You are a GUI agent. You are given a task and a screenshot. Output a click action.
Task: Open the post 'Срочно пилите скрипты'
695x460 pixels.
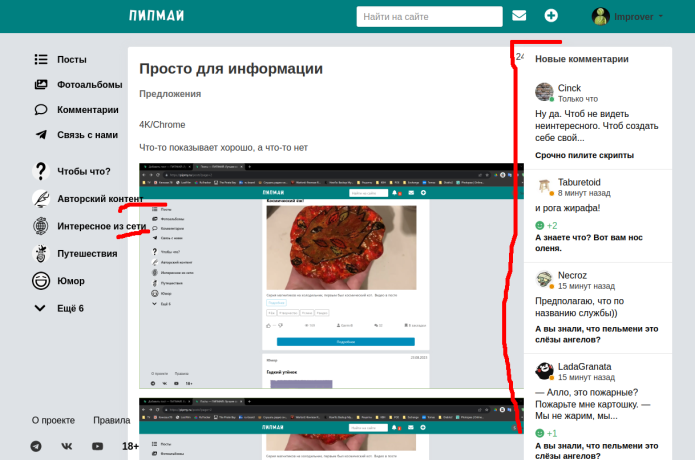pyautogui.click(x=584, y=155)
